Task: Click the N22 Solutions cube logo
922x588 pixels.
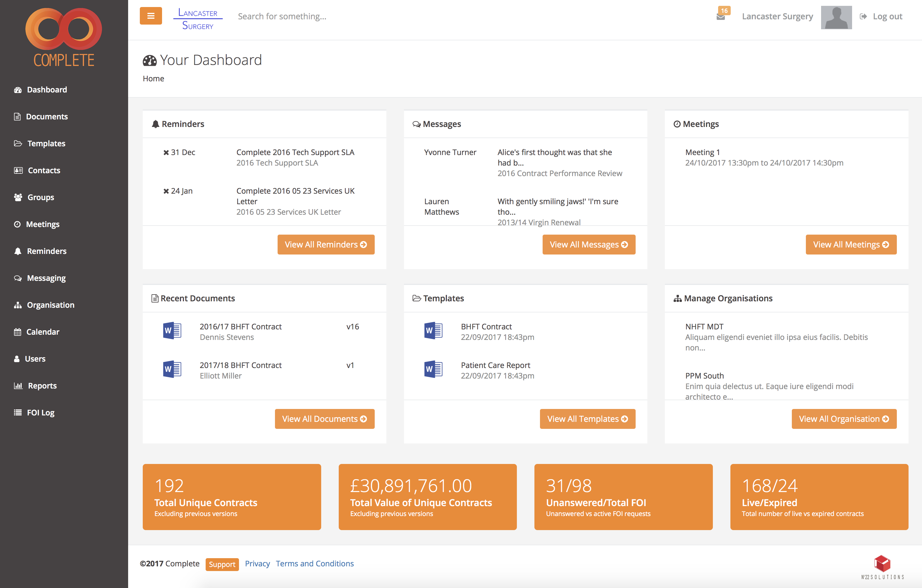Action: (x=882, y=564)
